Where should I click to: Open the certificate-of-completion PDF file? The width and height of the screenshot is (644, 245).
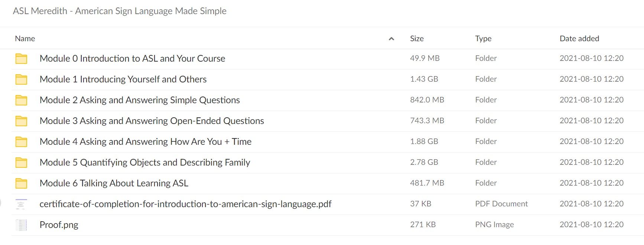[186, 204]
